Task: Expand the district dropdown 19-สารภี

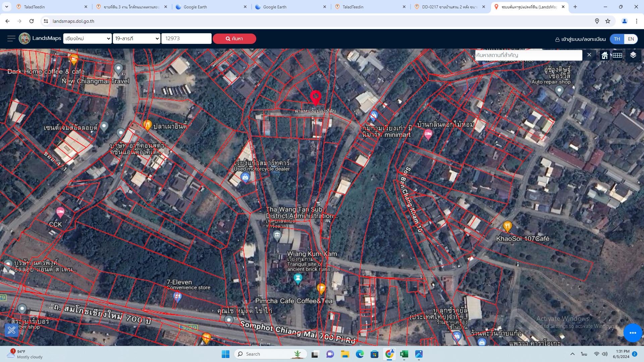Action: pos(137,39)
